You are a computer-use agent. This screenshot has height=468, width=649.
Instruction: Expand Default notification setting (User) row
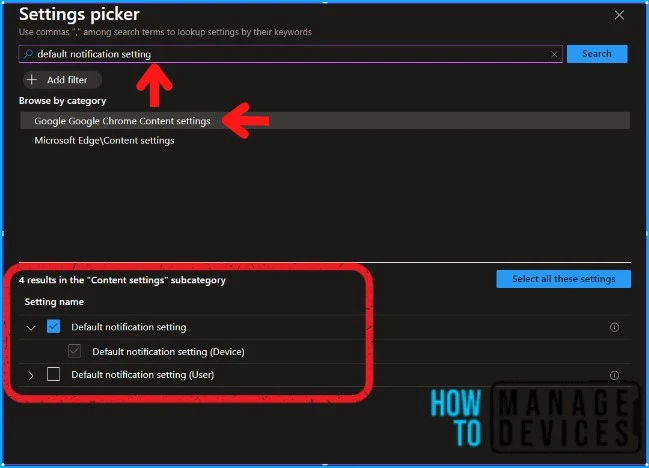[31, 375]
